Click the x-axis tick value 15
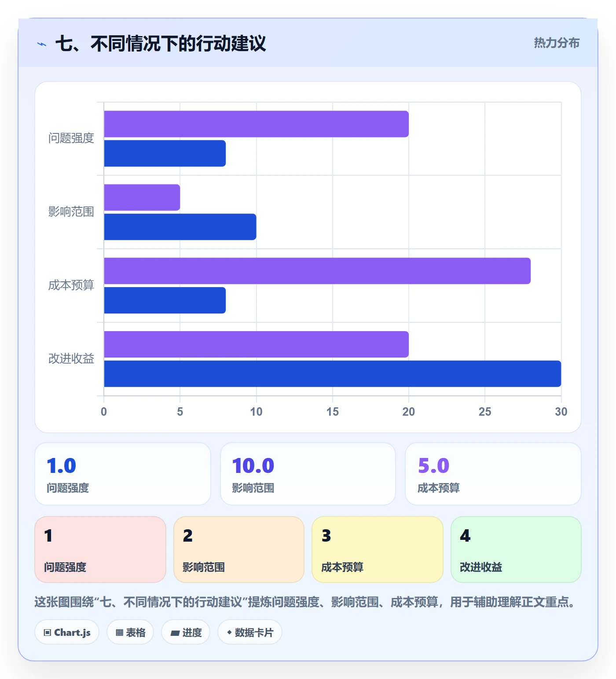The height and width of the screenshot is (679, 616). point(333,412)
